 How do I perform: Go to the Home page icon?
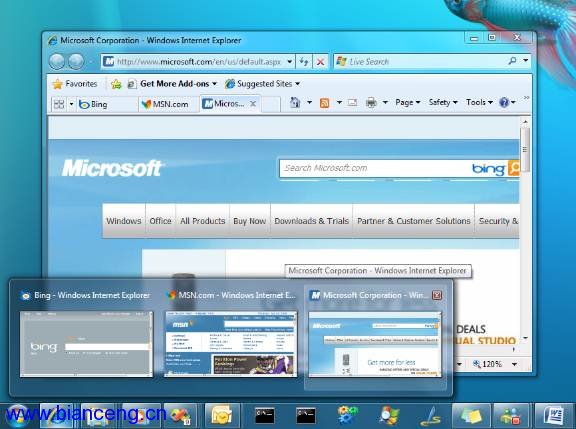point(295,102)
